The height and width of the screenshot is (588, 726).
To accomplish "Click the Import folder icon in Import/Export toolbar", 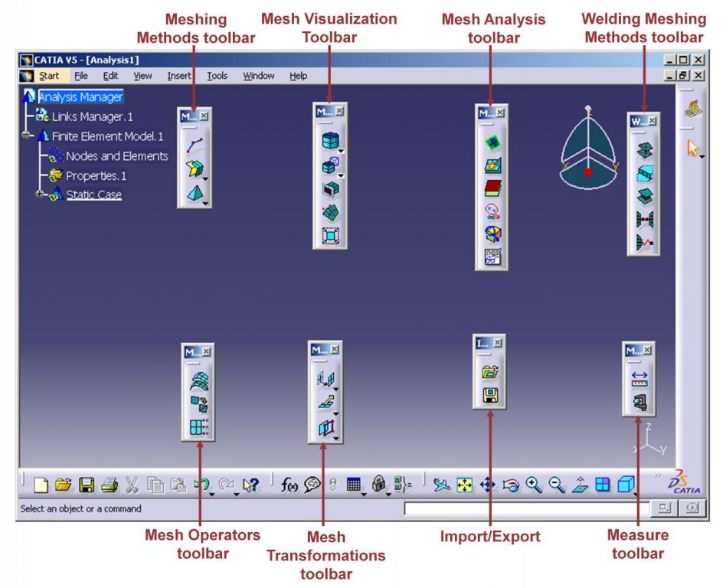I will click(x=490, y=372).
